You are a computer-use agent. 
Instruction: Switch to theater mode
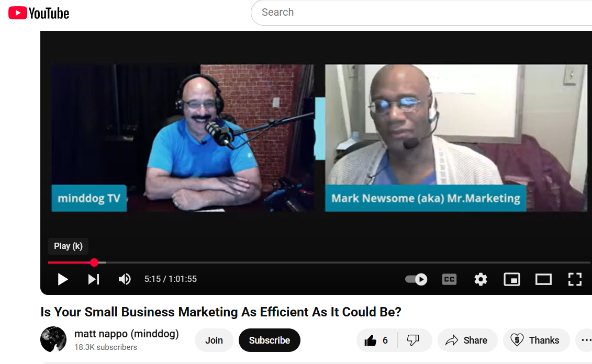coord(543,279)
